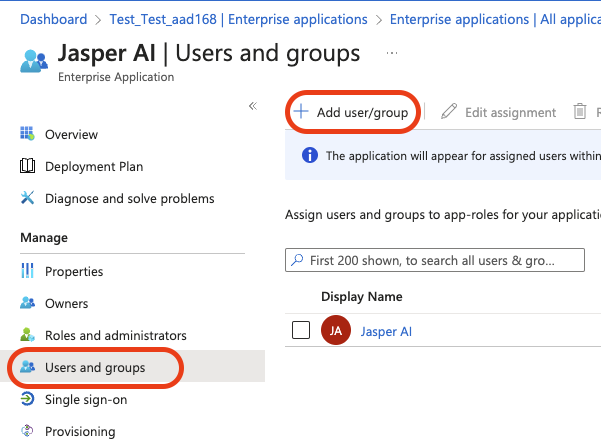Collapse the left sidebar menu
The height and width of the screenshot is (443, 601).
[x=253, y=106]
